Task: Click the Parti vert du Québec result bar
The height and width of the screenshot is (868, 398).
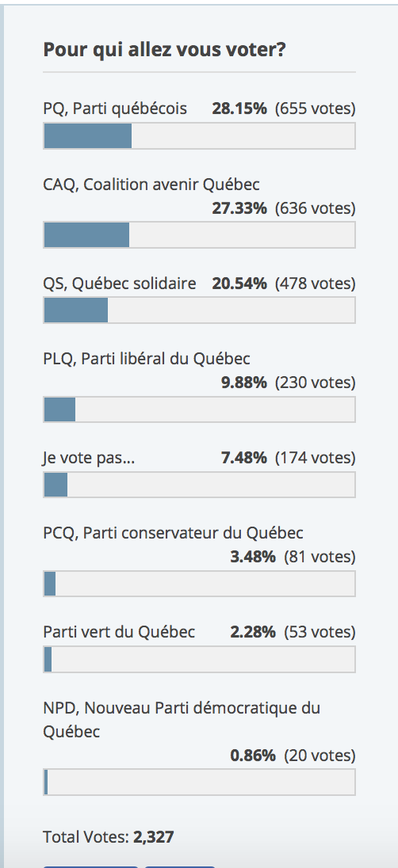Action: coord(199,659)
